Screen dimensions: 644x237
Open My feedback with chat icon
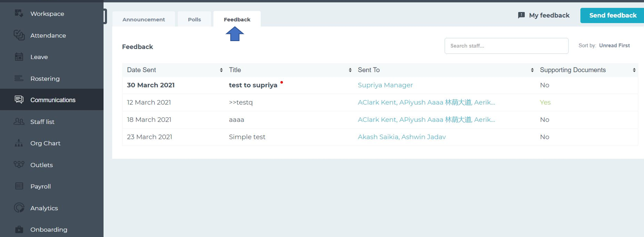(544, 15)
